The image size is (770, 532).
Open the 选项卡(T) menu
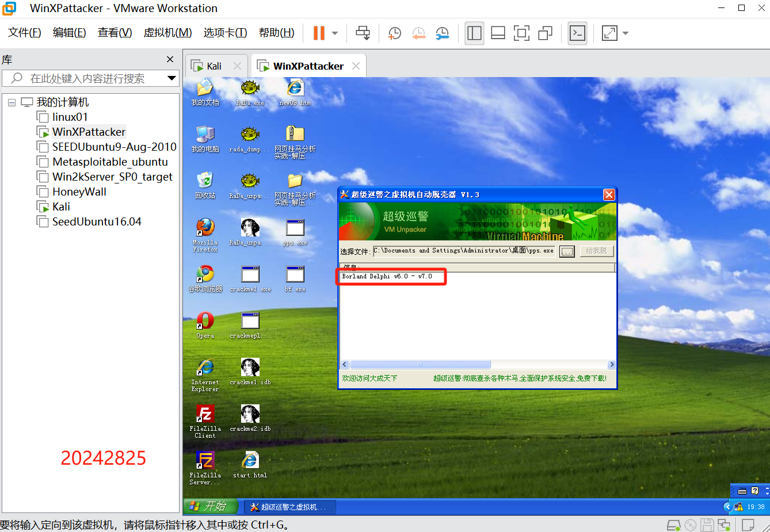click(225, 33)
